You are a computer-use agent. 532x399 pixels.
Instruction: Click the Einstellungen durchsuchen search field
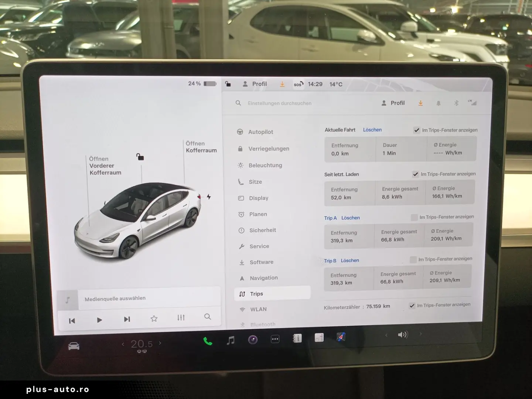(280, 103)
